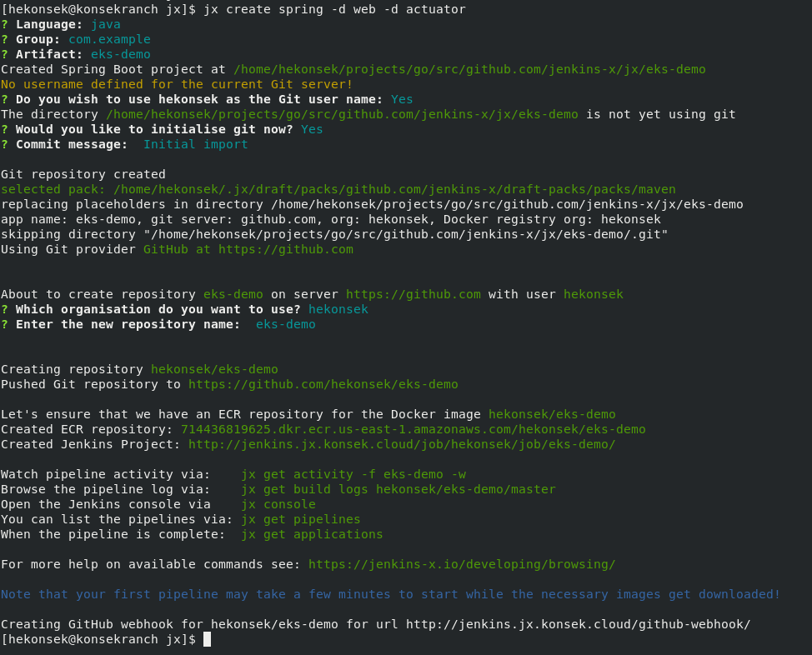Viewport: 812px width, 655px height.
Task: Click 'hekonsek/eks-demo' in Creating repository line
Action: click(x=214, y=370)
